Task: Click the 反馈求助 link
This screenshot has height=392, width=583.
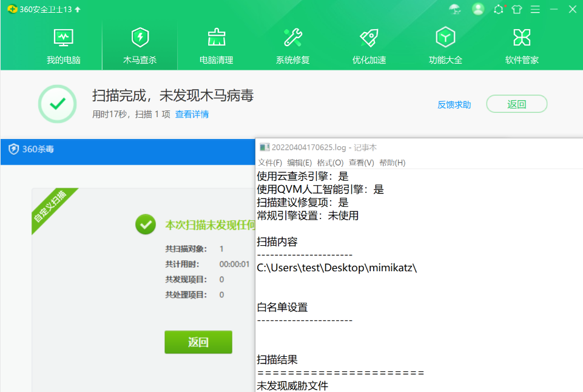Action: (454, 105)
